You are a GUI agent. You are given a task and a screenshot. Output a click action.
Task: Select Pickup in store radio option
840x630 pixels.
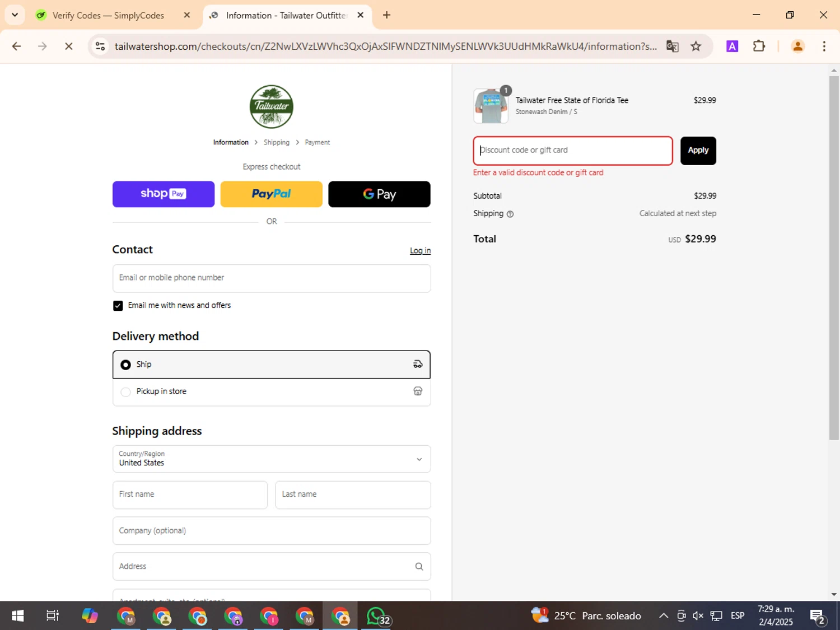coord(125,392)
